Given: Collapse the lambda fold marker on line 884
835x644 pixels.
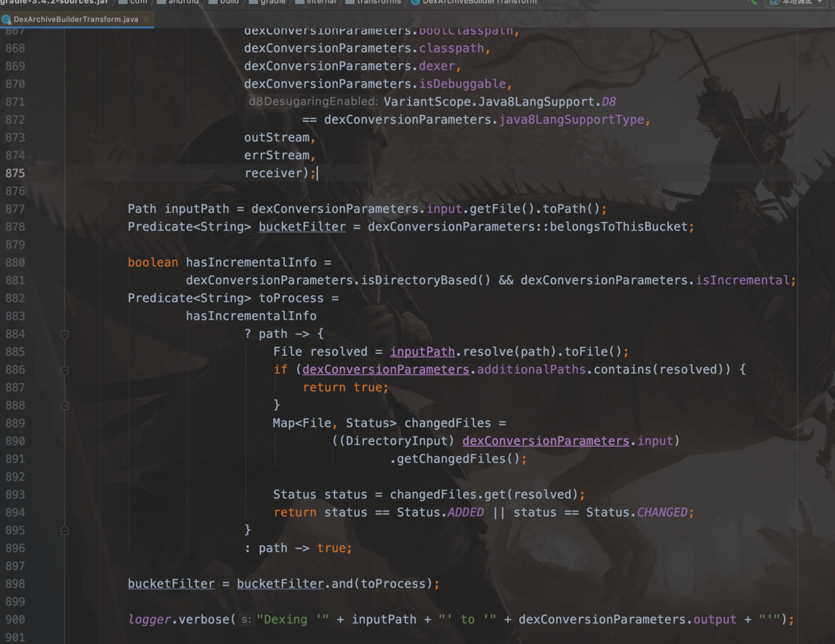Looking at the screenshot, I should pyautogui.click(x=65, y=334).
